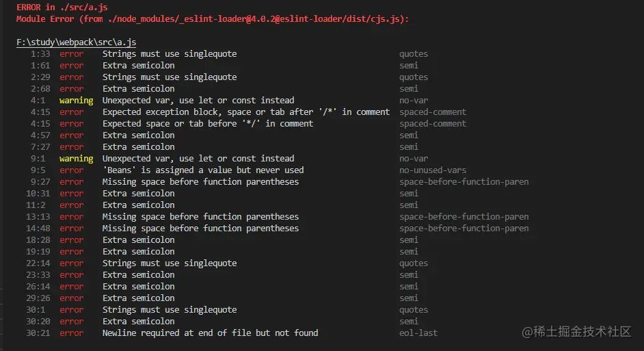Click the yellow warning label at 9:1

point(76,159)
